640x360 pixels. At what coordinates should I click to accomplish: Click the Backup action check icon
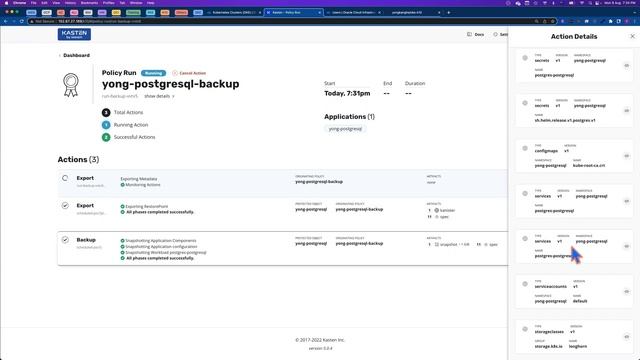pyautogui.click(x=65, y=240)
